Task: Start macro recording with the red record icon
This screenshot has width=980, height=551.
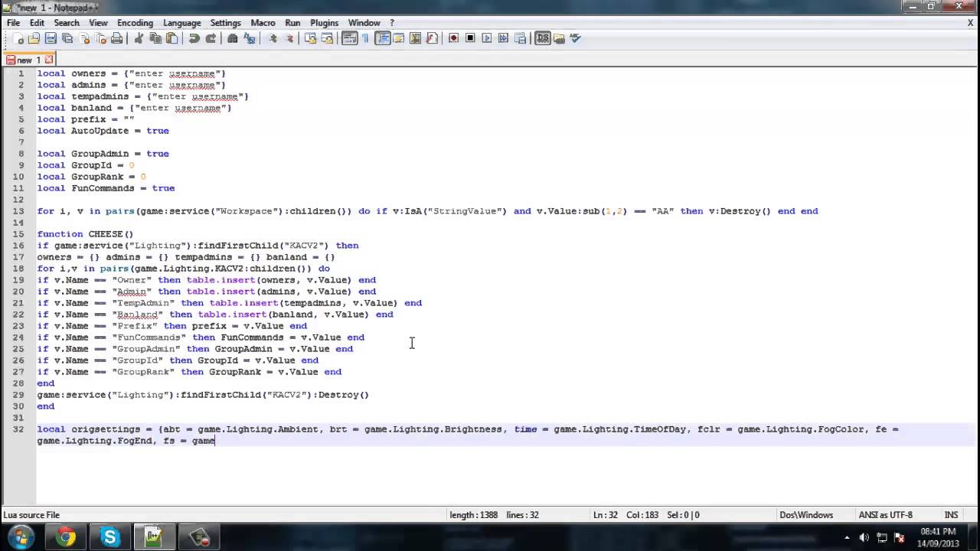Action: [453, 38]
